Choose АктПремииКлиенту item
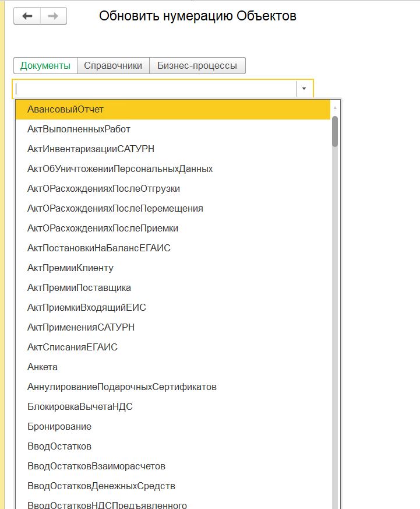This screenshot has height=509, width=420. tap(173, 268)
